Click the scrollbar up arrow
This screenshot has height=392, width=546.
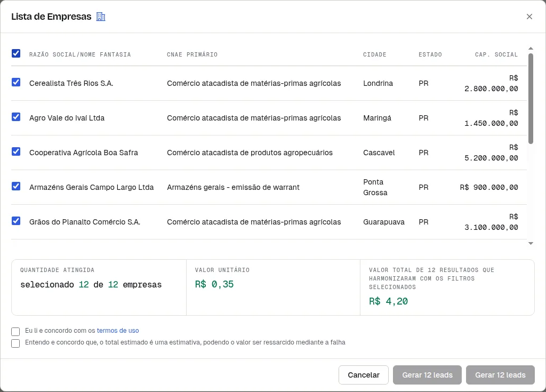point(531,49)
